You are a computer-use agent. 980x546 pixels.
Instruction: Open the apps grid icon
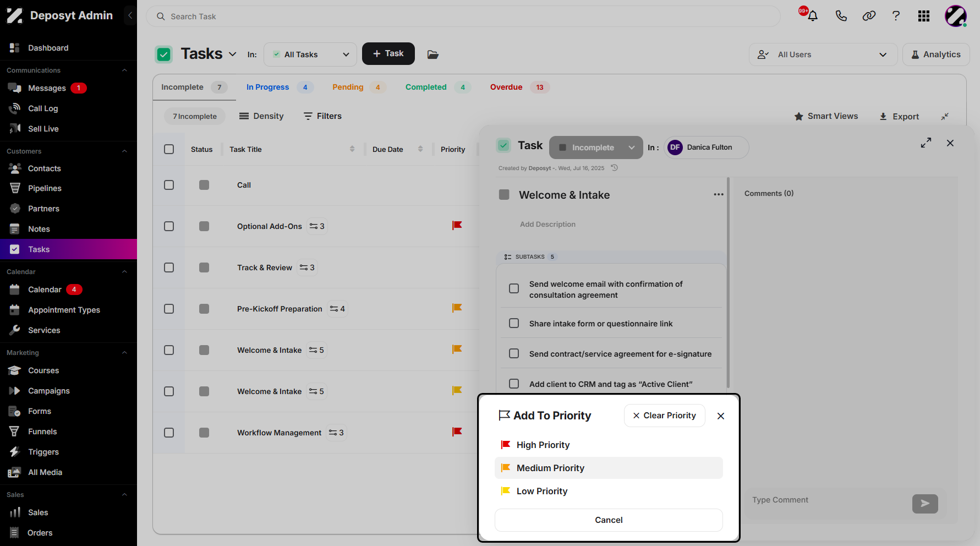pyautogui.click(x=924, y=16)
